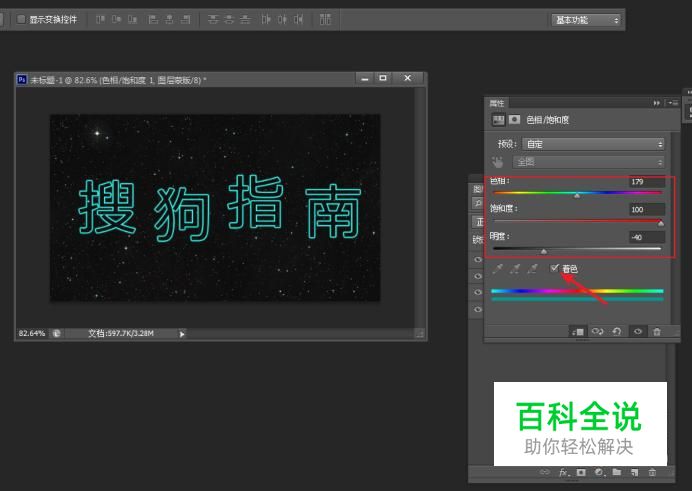Select the on-image adjustment hand tool
The width and height of the screenshot is (692, 491).
click(498, 162)
